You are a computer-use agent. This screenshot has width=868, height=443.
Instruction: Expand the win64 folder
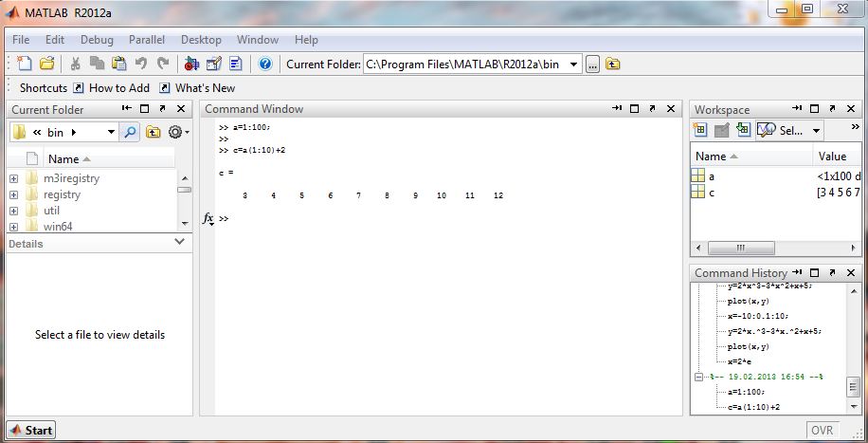[x=14, y=227]
